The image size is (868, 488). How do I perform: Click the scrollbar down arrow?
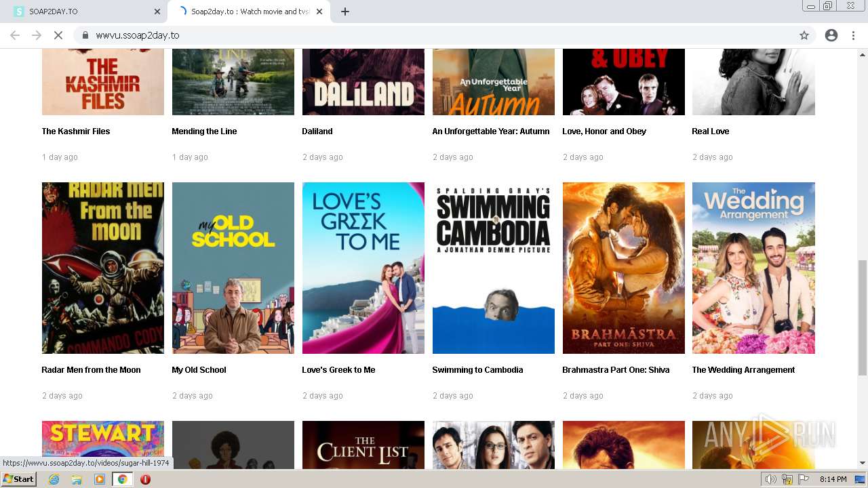coord(863,464)
